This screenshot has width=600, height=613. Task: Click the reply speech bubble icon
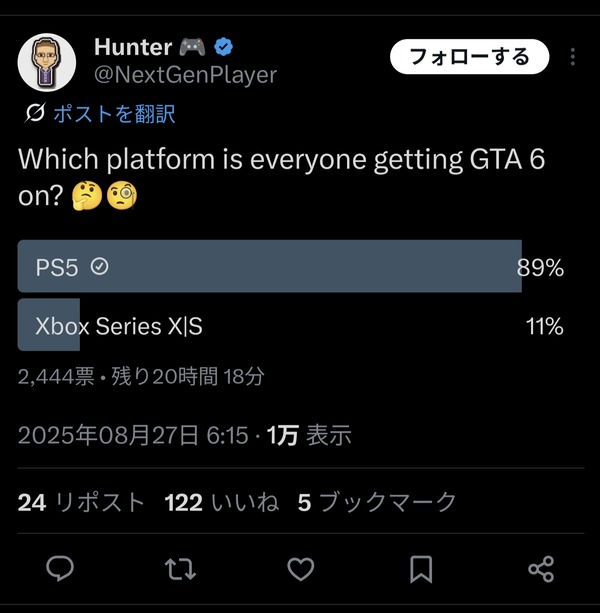pos(60,569)
